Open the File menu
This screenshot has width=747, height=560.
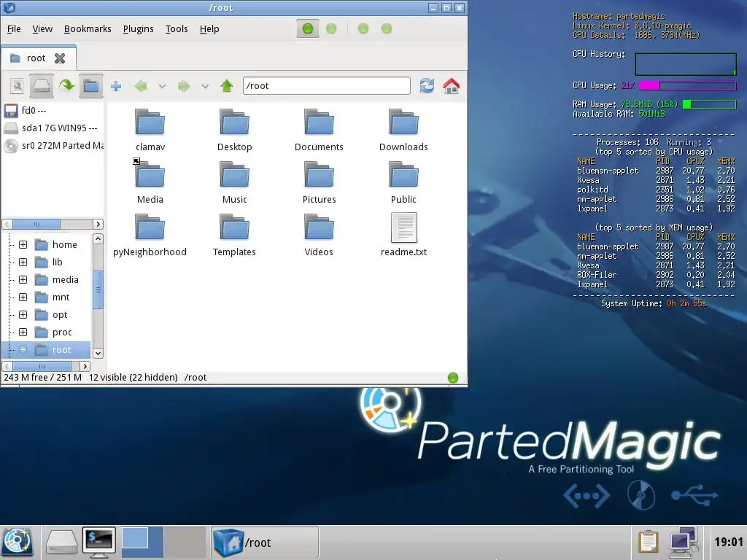tap(14, 29)
